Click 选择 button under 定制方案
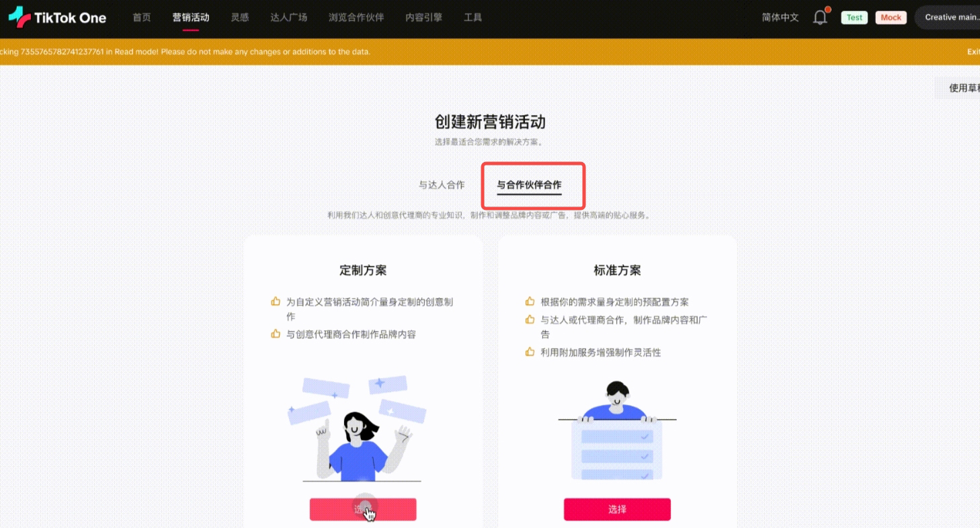This screenshot has width=980, height=528. pyautogui.click(x=363, y=509)
